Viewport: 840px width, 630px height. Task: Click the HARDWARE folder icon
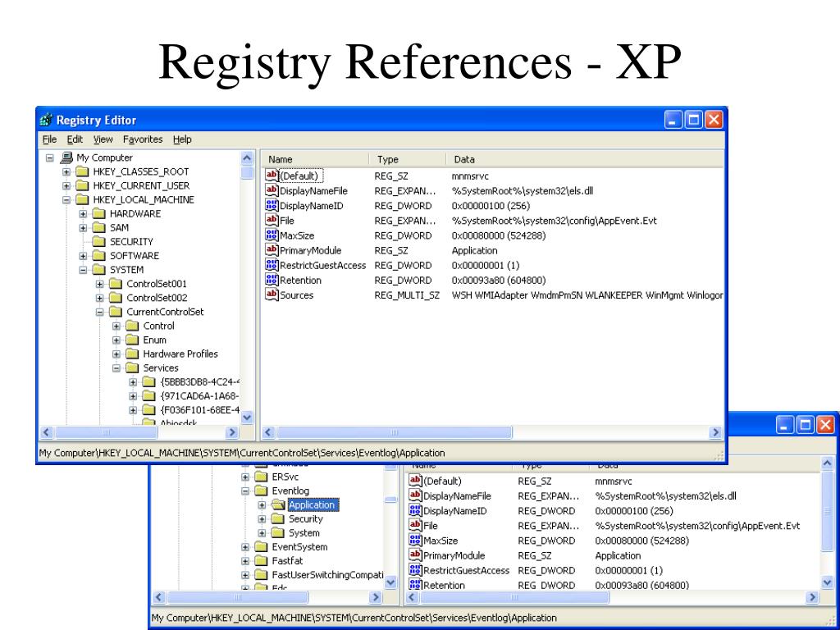98,213
